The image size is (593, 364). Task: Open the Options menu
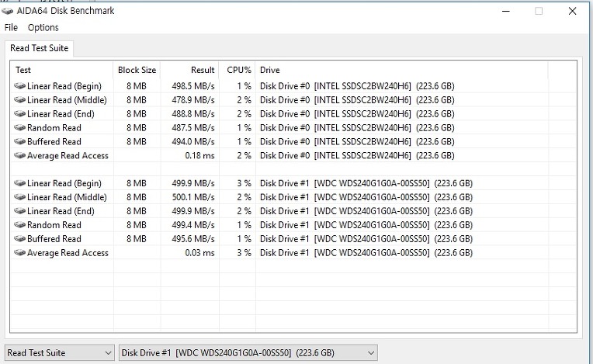pos(43,28)
